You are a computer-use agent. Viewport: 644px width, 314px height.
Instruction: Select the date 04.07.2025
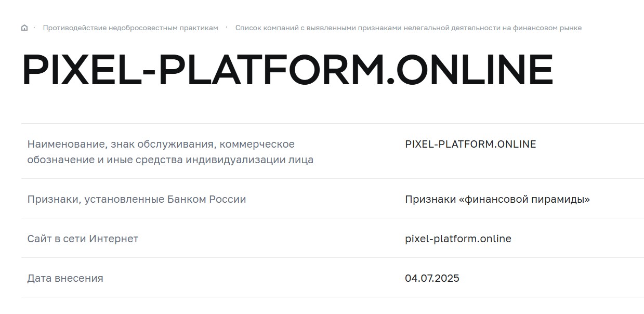click(x=432, y=278)
